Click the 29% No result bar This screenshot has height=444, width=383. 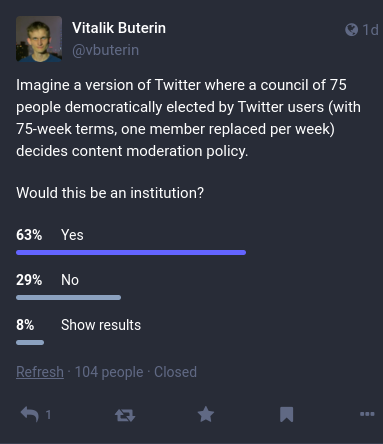click(68, 298)
